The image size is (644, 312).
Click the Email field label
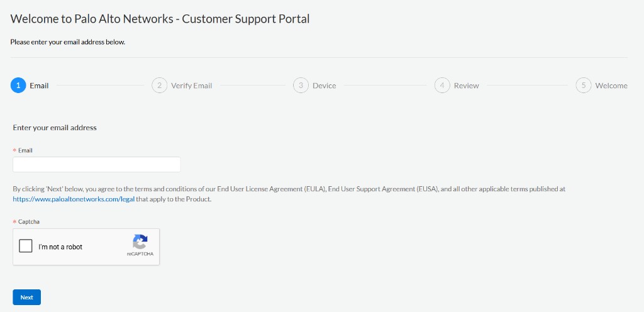click(25, 151)
